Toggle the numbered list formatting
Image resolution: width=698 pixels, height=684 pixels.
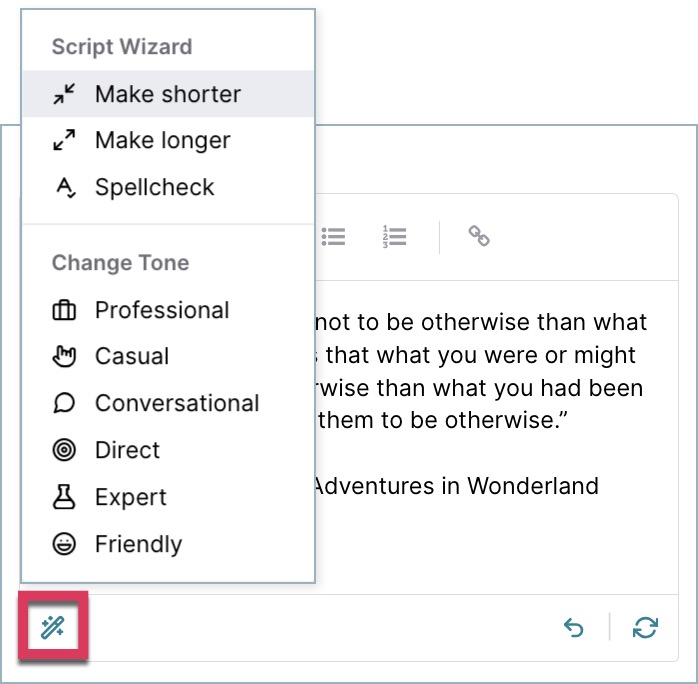pos(394,236)
